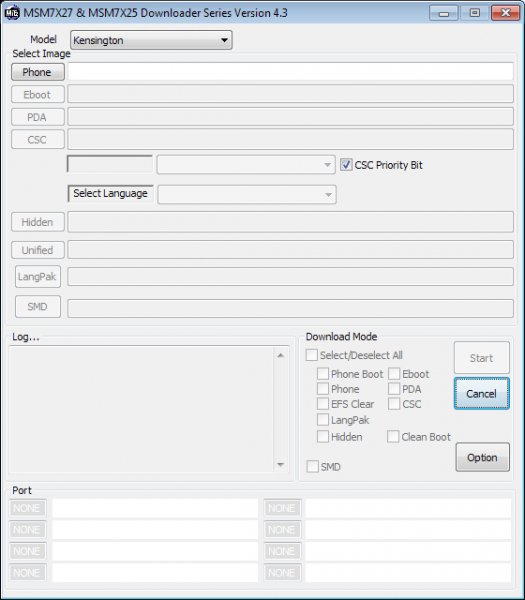The width and height of the screenshot is (525, 600).
Task: Expand the Select Language dropdown
Action: [x=247, y=195]
